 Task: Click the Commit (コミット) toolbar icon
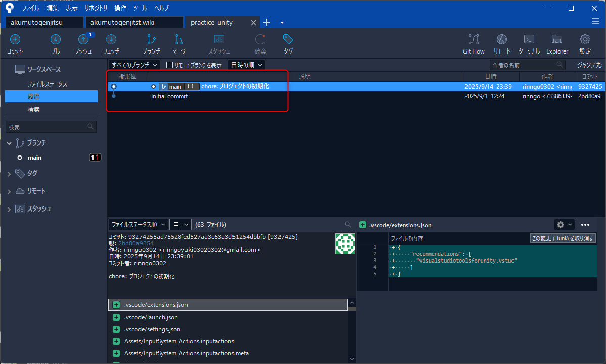pos(15,39)
